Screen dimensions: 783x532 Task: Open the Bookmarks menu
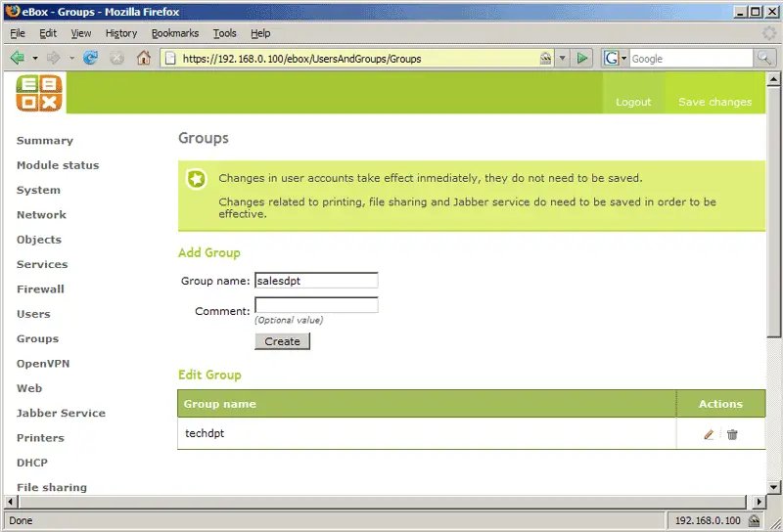[x=175, y=33]
